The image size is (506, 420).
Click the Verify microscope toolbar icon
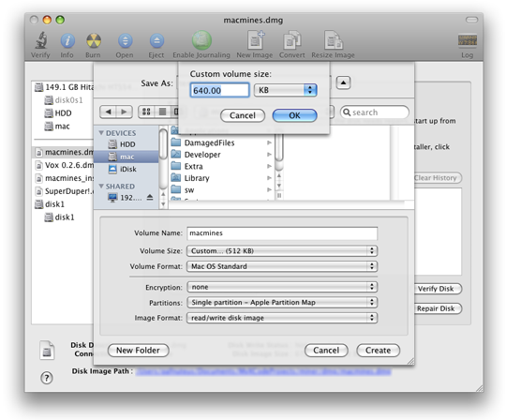[x=40, y=40]
